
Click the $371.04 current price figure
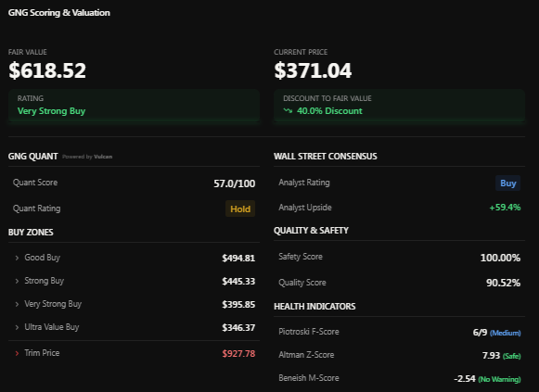313,70
